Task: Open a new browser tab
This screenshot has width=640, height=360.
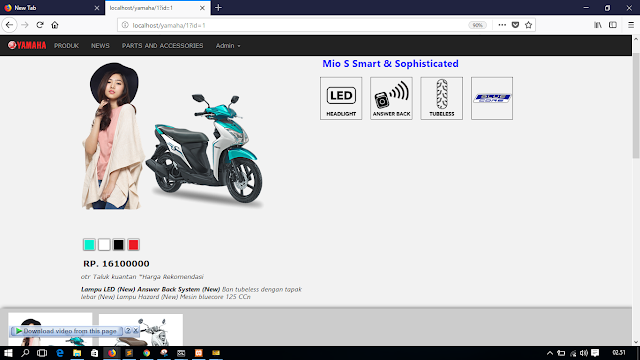Action: point(218,7)
